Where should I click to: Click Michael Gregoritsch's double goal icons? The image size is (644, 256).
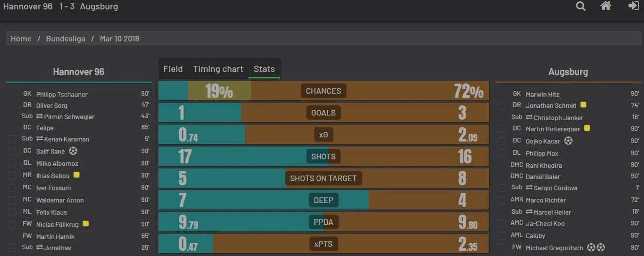click(596, 248)
